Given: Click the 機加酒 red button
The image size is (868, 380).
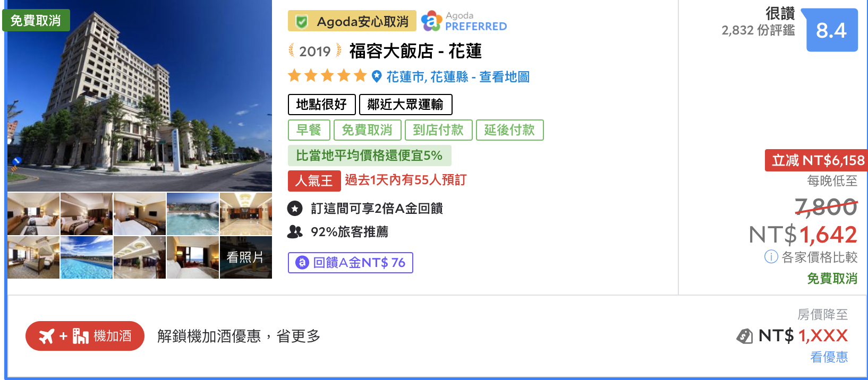Looking at the screenshot, I should 85,336.
